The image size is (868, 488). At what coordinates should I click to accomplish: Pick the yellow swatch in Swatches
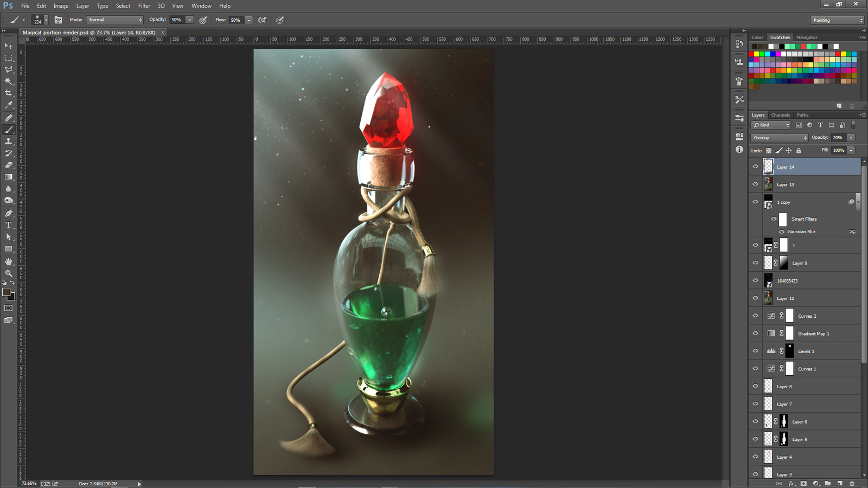coord(757,54)
